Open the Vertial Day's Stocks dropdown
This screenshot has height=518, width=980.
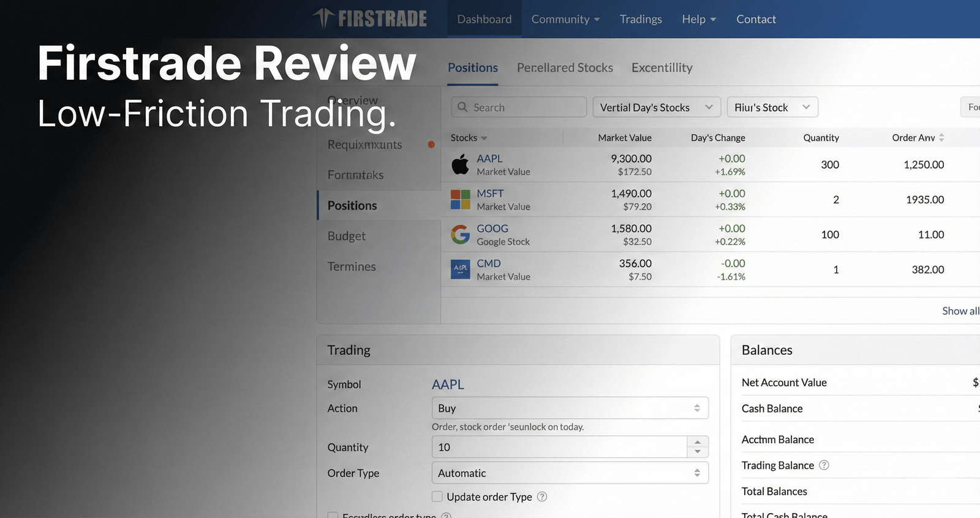657,107
